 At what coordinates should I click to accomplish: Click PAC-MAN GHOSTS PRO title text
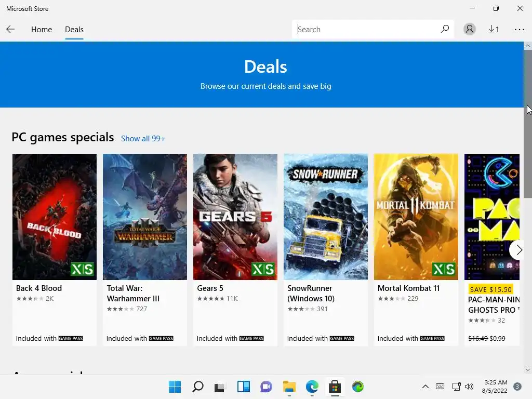[494, 304]
